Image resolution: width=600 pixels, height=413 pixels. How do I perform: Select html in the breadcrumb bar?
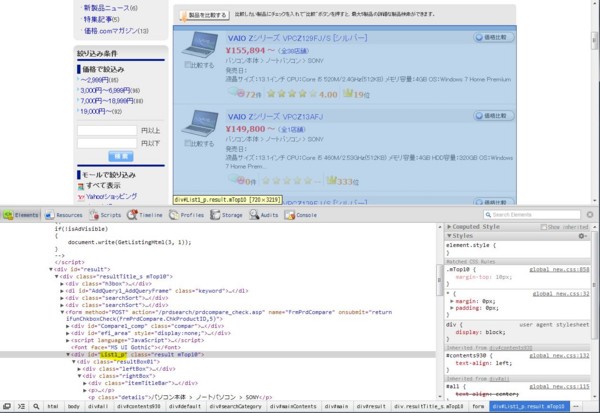click(53, 406)
